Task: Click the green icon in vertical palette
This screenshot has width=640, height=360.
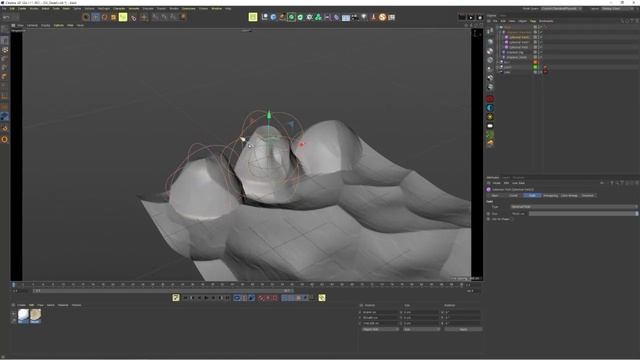Action: pos(490,134)
